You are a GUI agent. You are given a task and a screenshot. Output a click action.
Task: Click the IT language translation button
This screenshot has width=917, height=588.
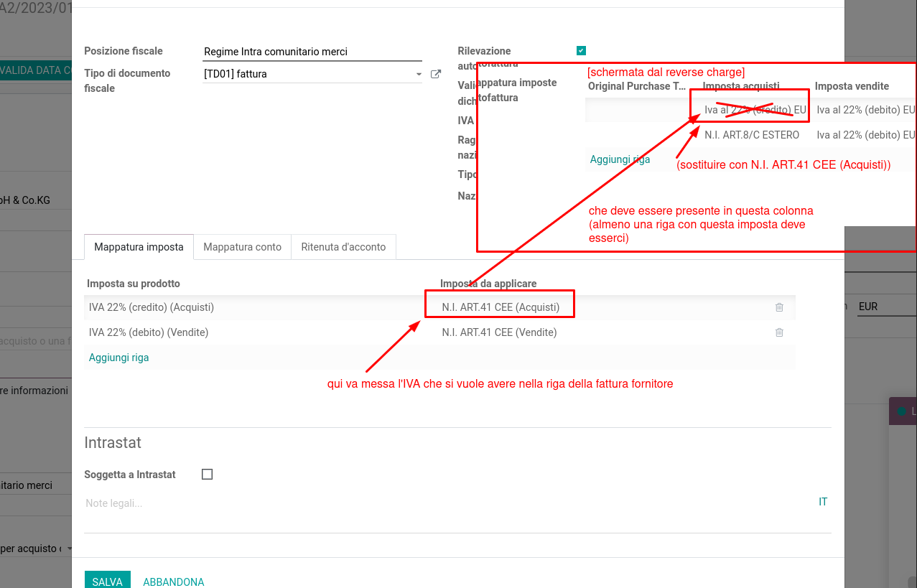823,502
